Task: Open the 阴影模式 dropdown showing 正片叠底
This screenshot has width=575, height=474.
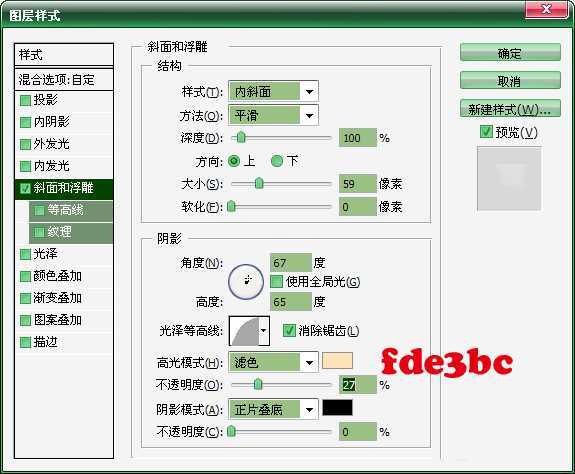Action: click(x=273, y=409)
